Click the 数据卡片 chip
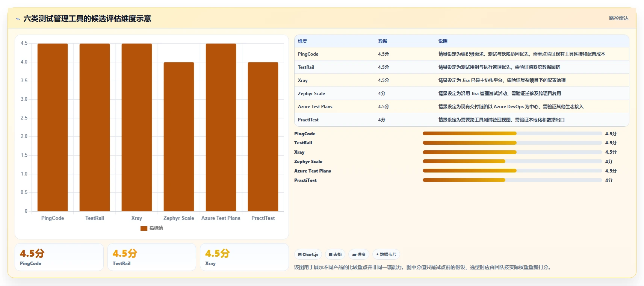This screenshot has height=286, width=644. coord(386,254)
